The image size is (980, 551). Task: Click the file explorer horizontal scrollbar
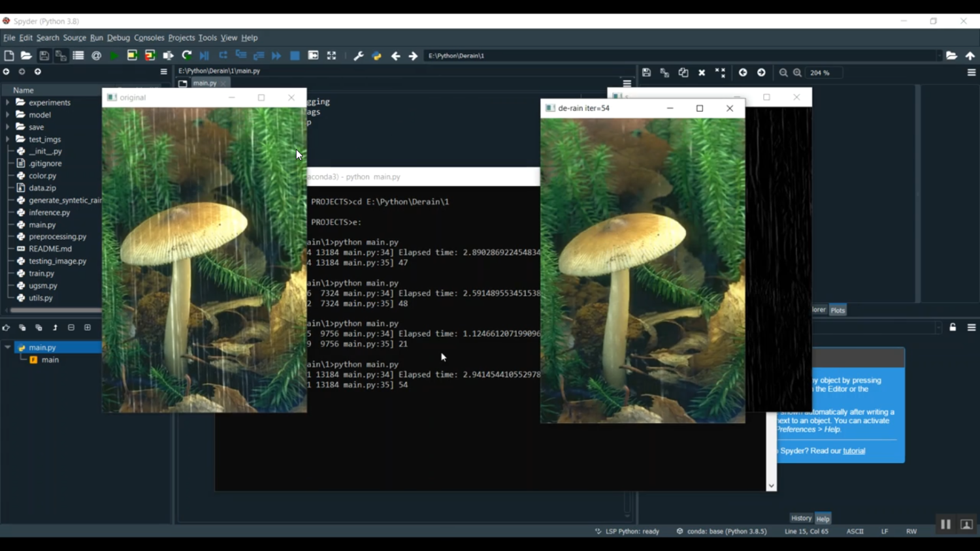click(56, 310)
